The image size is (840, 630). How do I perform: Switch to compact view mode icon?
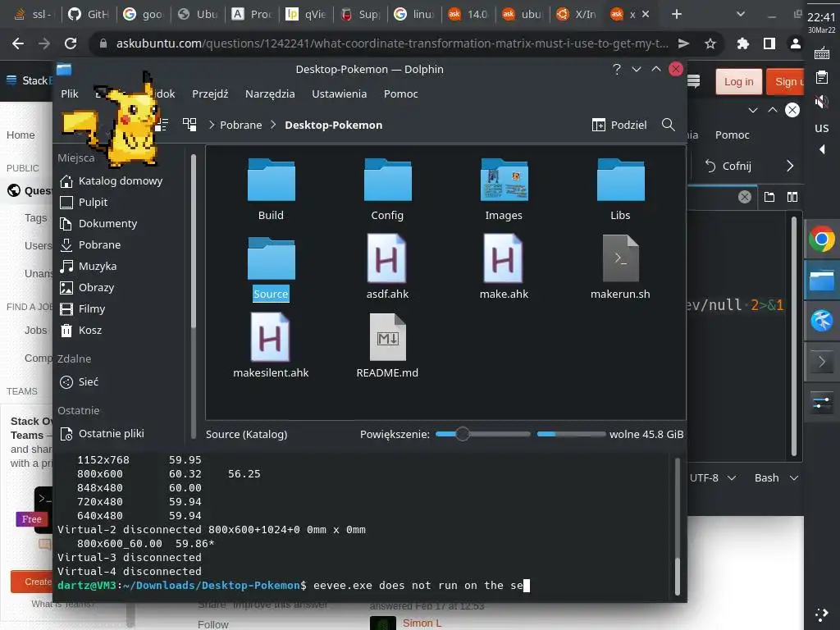pyautogui.click(x=162, y=125)
